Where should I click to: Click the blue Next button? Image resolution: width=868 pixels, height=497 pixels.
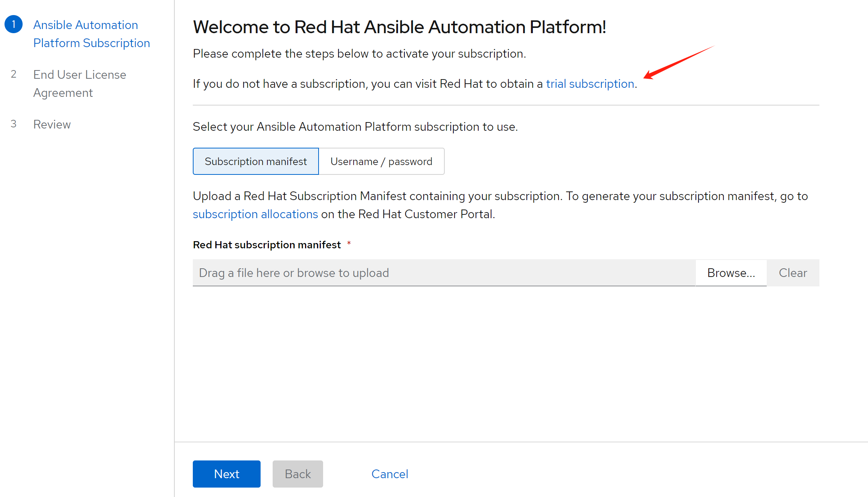pos(226,474)
